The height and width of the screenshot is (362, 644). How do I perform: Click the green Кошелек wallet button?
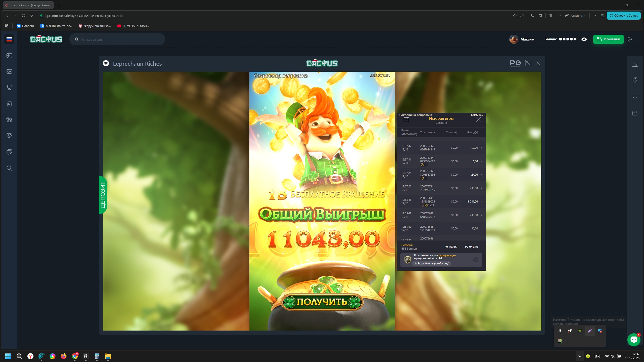608,39
